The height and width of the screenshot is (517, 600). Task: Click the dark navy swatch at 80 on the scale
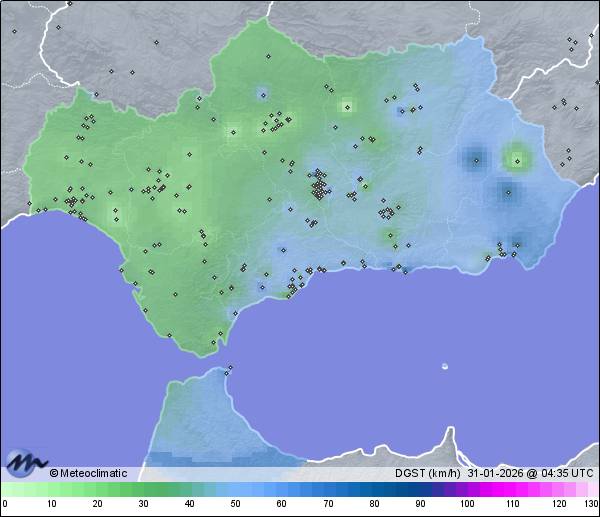pyautogui.click(x=374, y=489)
